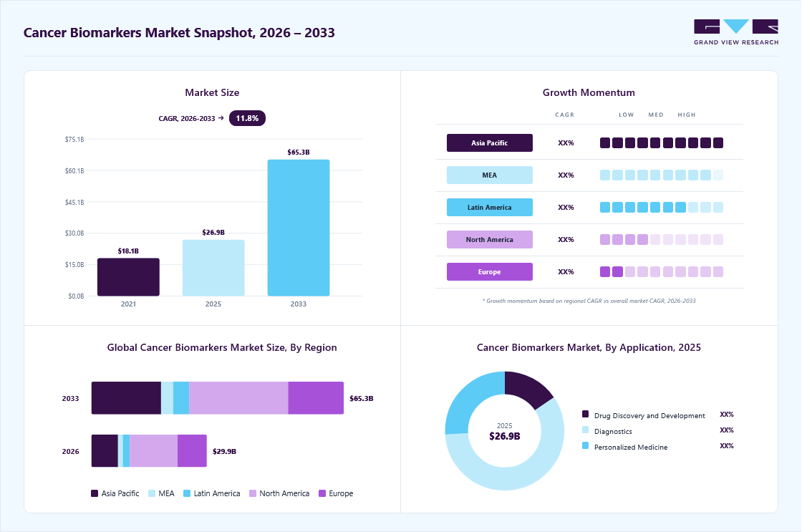Click Latin America legend swatch
This screenshot has width=802, height=532.
coord(187,493)
